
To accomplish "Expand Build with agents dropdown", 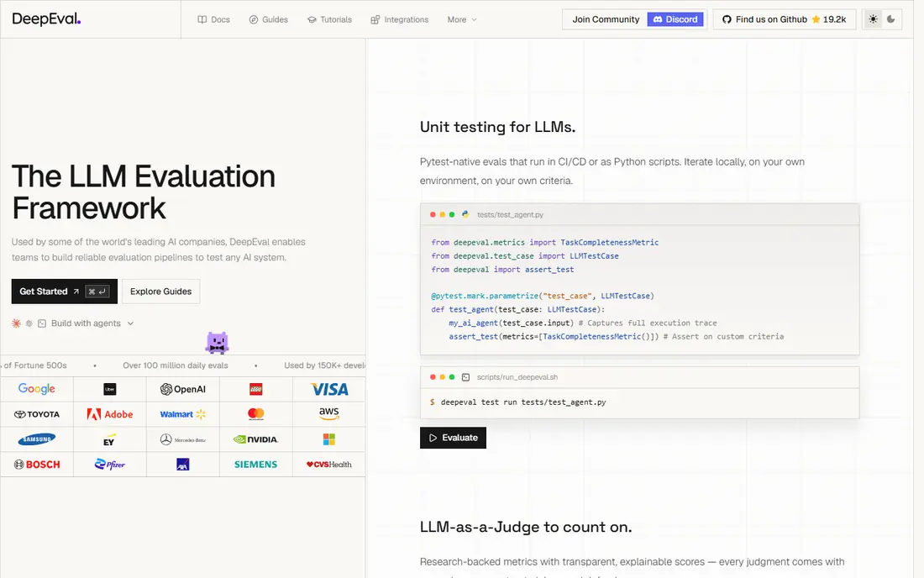I will coord(73,323).
